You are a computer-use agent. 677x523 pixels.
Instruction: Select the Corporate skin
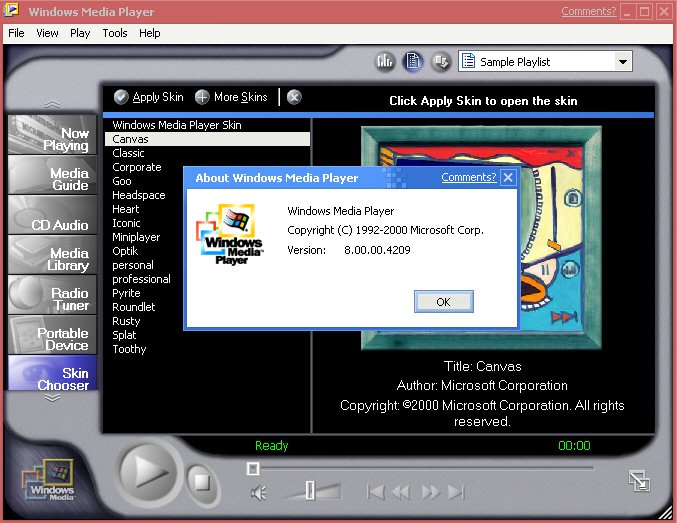pyautogui.click(x=137, y=167)
